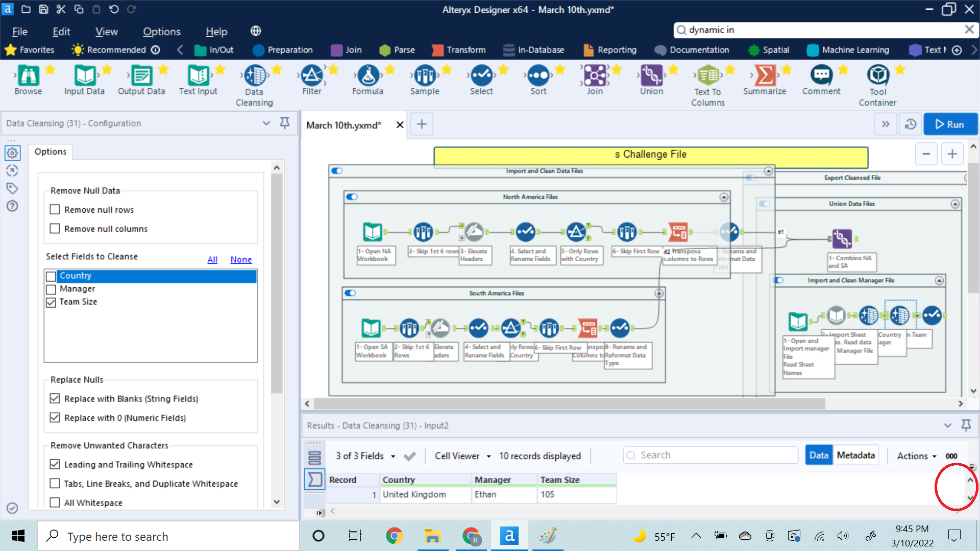Click the None link under Select Fields to Cleanse
Screen dimensions: 980x551
point(240,259)
